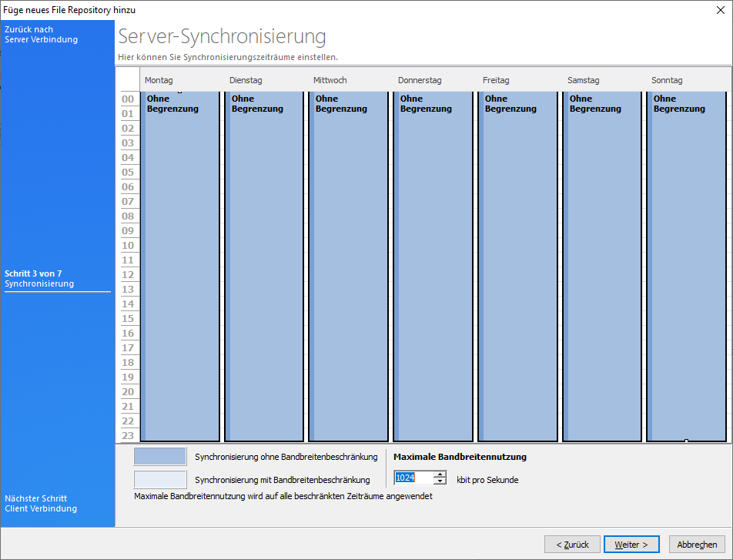The width and height of the screenshot is (733, 560).
Task: Increase bandwidth value with the up arrow
Action: click(x=440, y=474)
